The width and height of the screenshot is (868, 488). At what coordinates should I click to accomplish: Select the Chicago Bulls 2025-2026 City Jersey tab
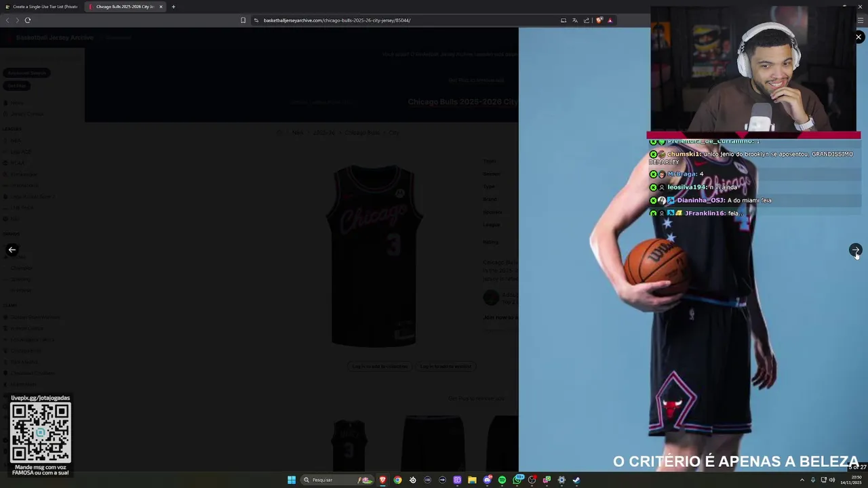click(125, 7)
